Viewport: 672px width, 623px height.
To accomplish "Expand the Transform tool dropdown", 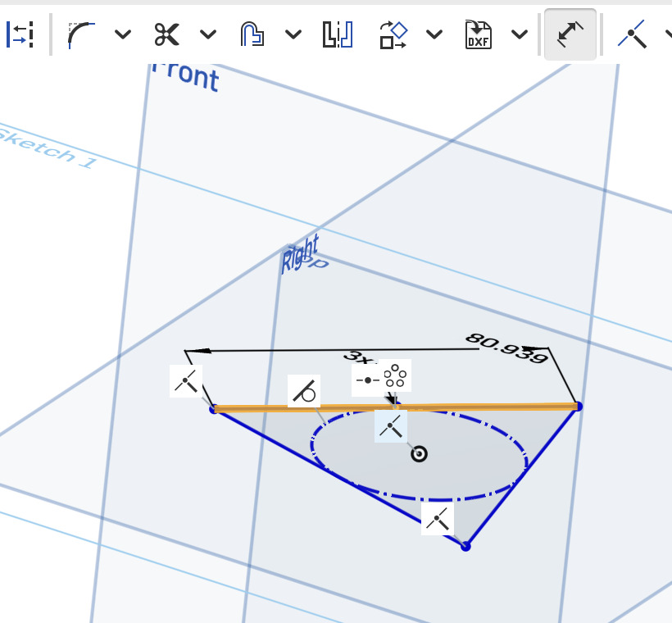I will pos(434,34).
